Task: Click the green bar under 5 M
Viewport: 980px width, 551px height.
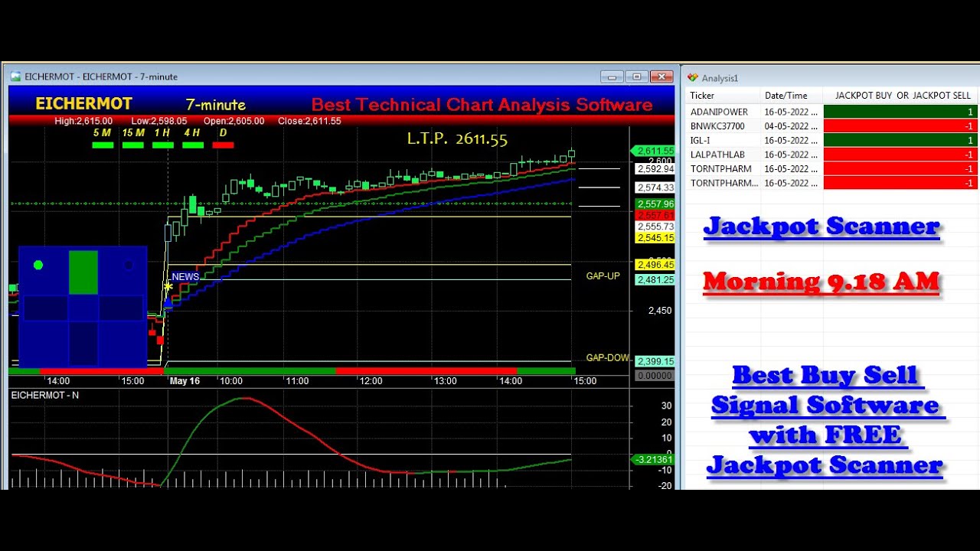Action: [103, 145]
